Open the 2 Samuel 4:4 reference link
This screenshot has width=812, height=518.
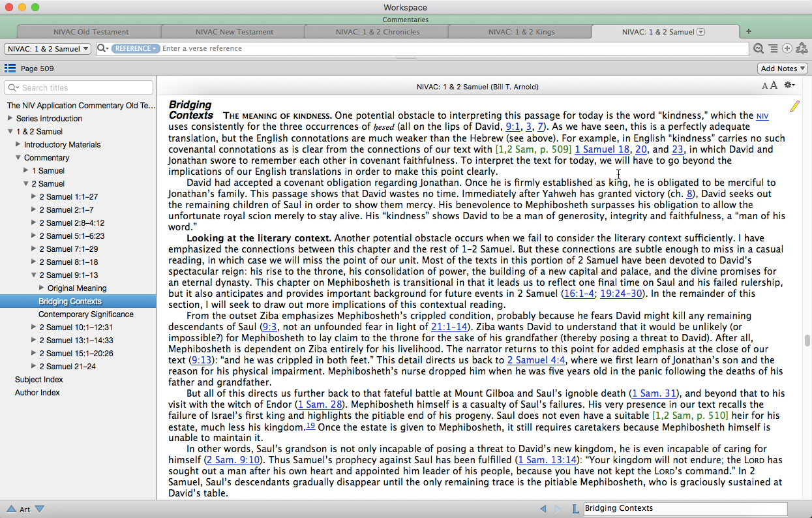pyautogui.click(x=536, y=360)
